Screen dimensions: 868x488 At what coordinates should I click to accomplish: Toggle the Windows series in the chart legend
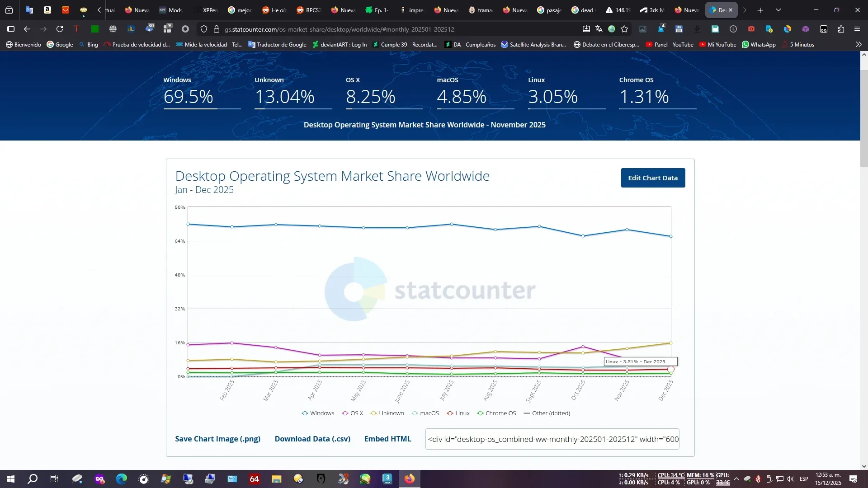tap(318, 413)
